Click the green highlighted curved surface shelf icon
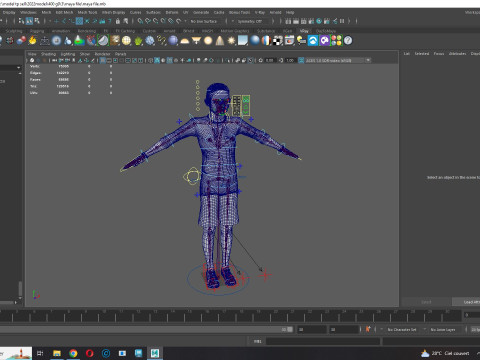The image size is (480, 360). [x=103, y=41]
